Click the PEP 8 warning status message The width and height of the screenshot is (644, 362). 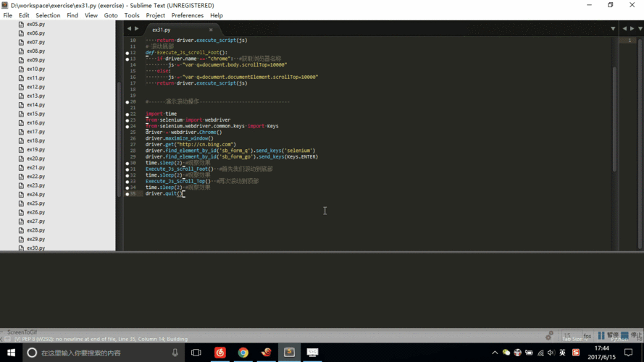point(101,339)
